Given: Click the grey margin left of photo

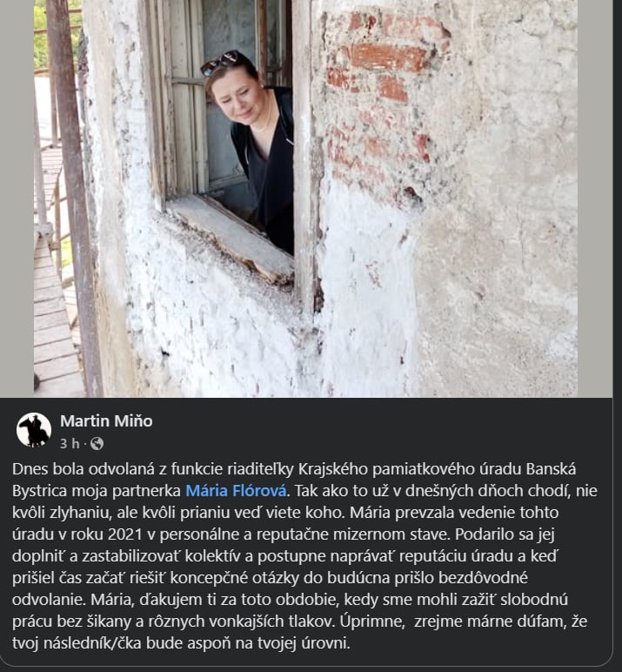Looking at the screenshot, I should pyautogui.click(x=17, y=198).
